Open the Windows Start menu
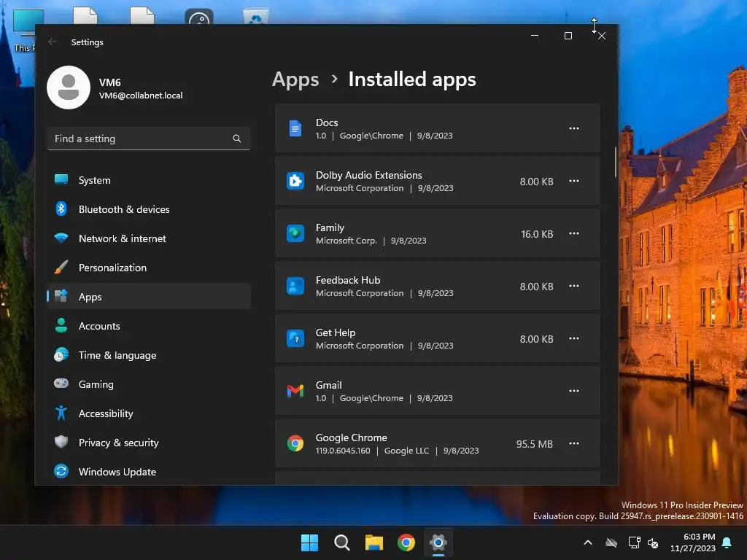 tap(309, 542)
